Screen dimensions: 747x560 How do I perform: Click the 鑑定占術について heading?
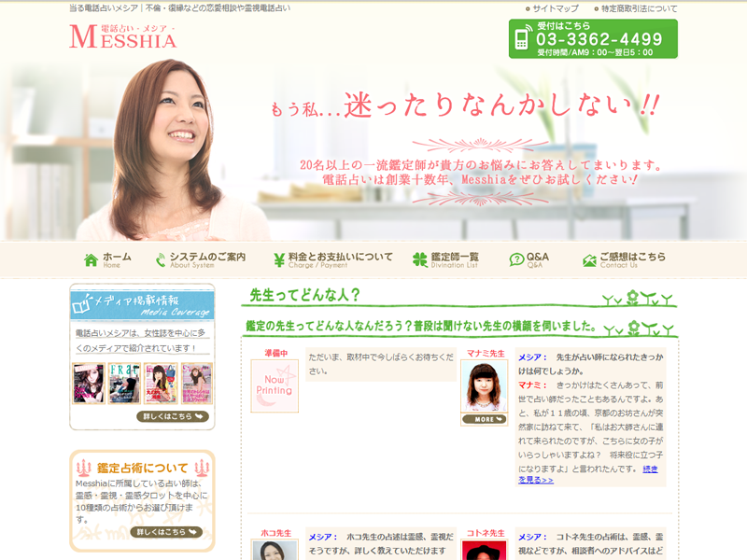click(143, 469)
